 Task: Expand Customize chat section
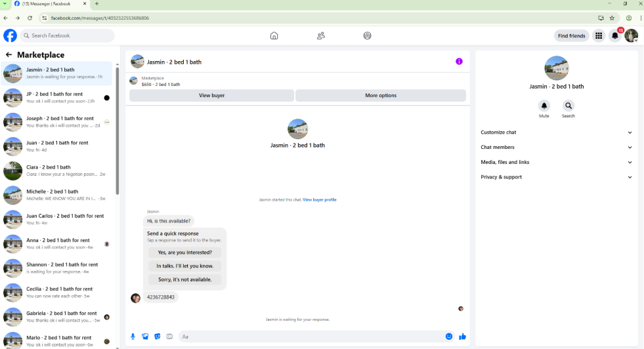coord(556,133)
